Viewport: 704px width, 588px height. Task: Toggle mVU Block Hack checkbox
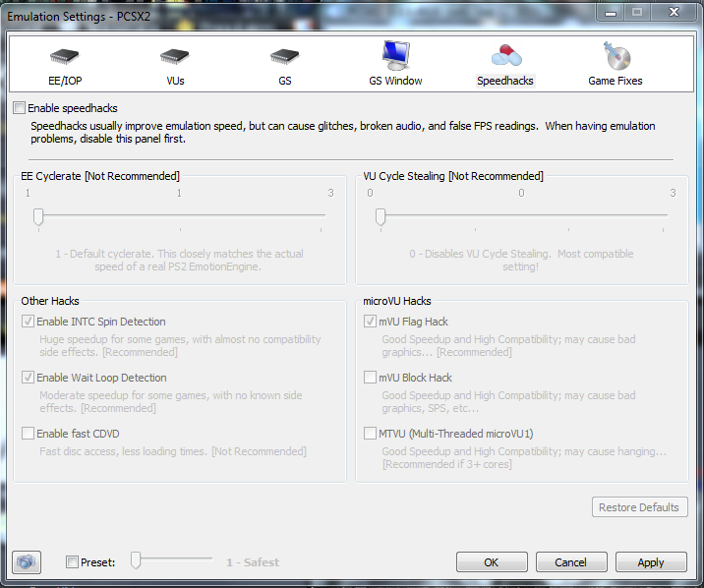click(370, 378)
